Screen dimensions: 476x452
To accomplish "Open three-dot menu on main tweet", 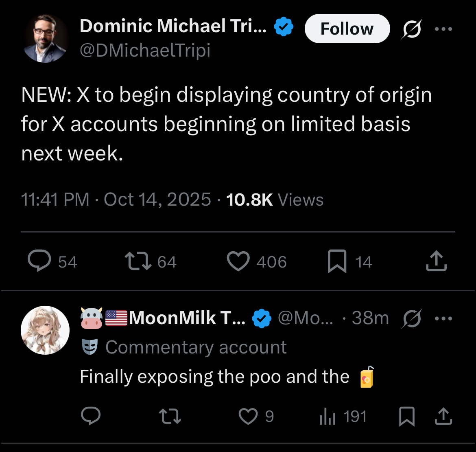I will click(443, 29).
